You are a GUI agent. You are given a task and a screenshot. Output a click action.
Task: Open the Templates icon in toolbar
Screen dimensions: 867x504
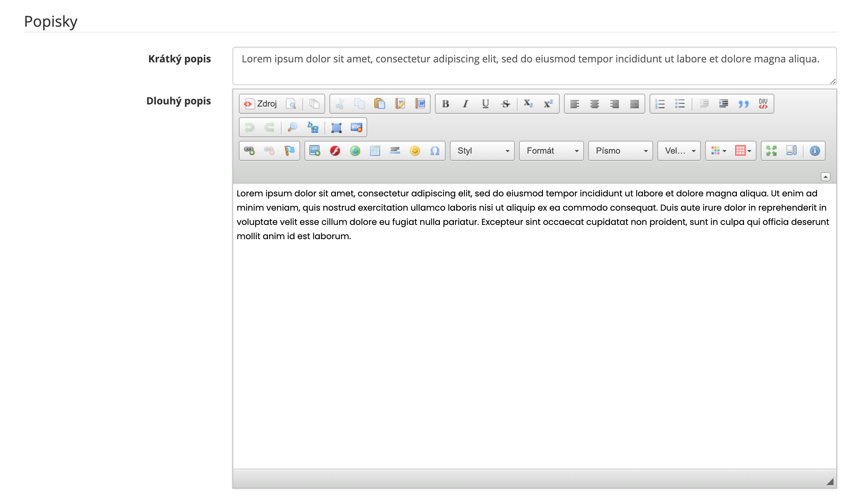pos(314,104)
